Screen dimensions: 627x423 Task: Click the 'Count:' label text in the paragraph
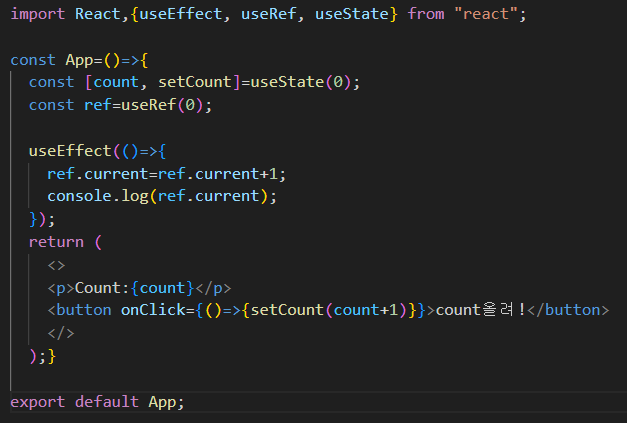(x=102, y=288)
